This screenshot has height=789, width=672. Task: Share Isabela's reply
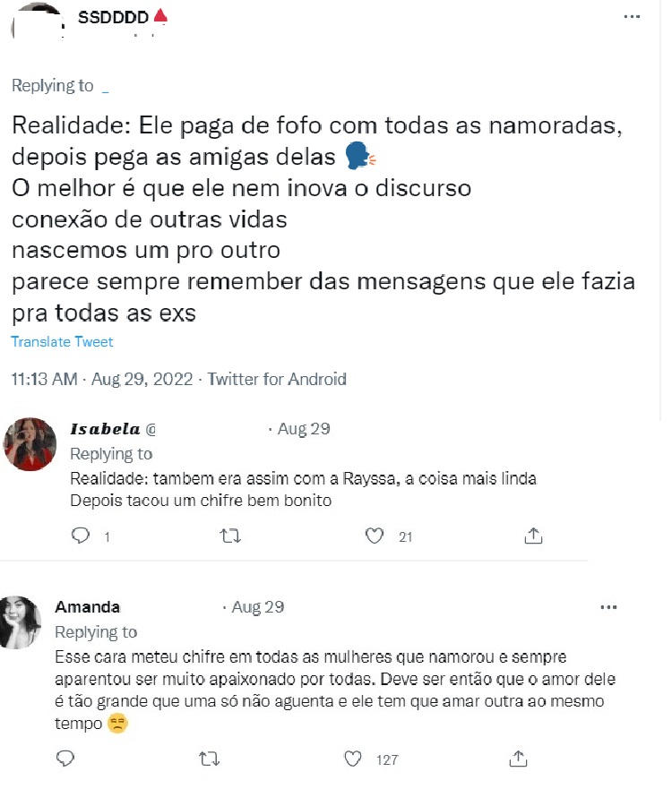coord(532,536)
